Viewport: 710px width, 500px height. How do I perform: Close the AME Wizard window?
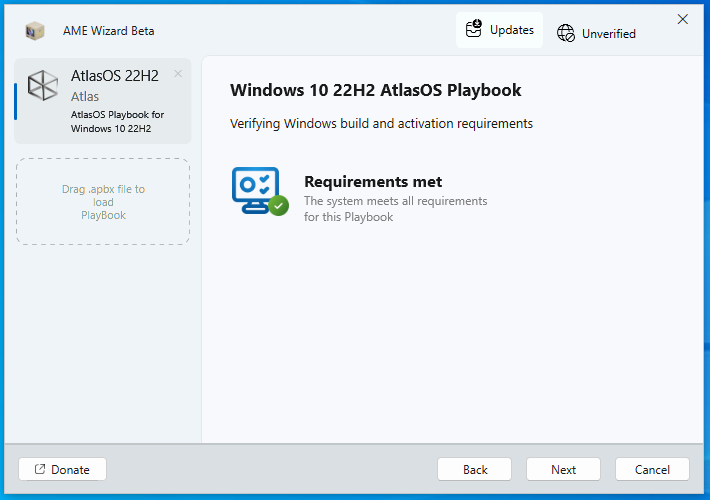click(x=683, y=19)
